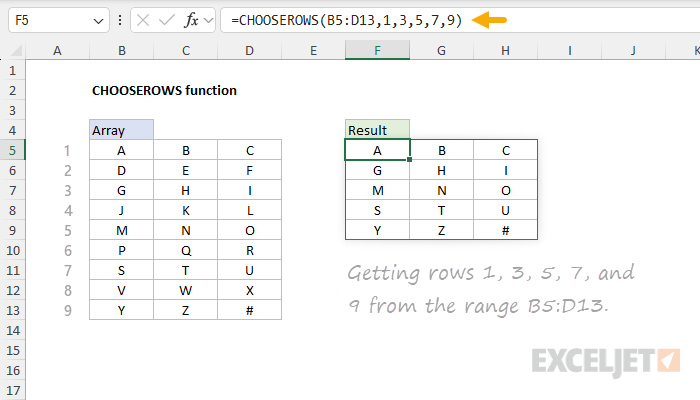Select Array cell containing P

[x=121, y=250]
